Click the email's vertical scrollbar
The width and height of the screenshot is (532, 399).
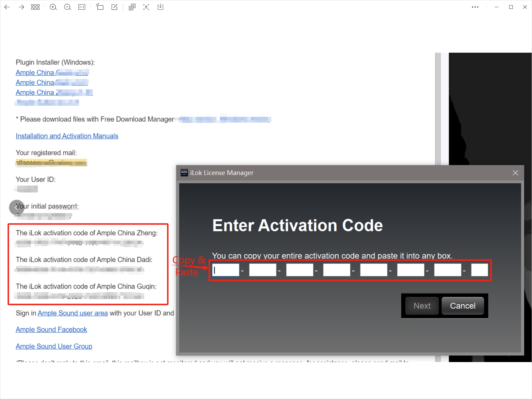(438, 109)
